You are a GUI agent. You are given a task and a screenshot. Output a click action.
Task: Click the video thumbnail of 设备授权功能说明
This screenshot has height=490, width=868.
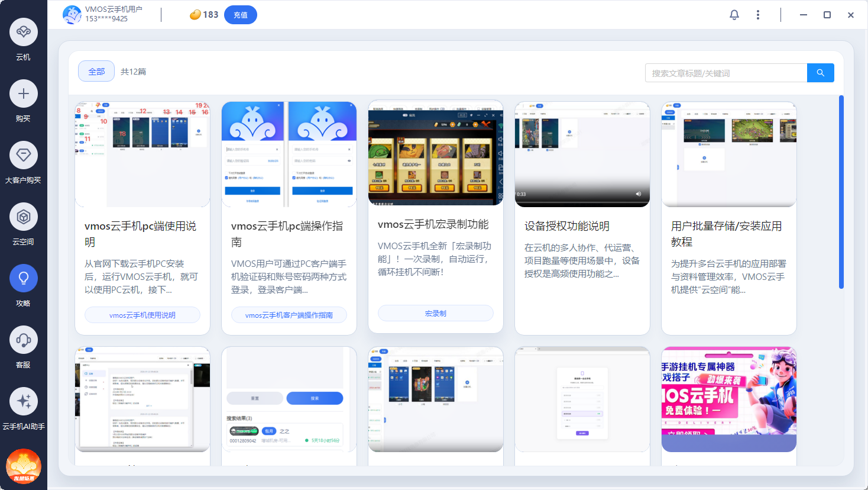pyautogui.click(x=582, y=154)
